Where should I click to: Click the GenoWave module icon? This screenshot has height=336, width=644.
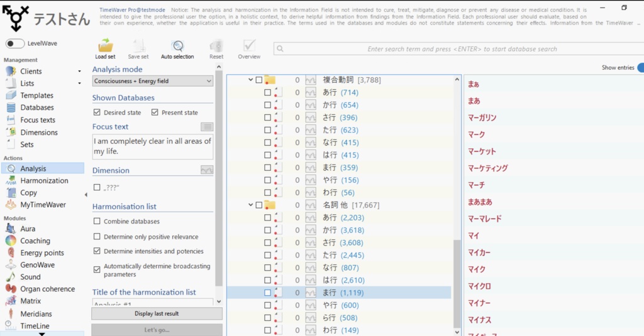pos(11,264)
